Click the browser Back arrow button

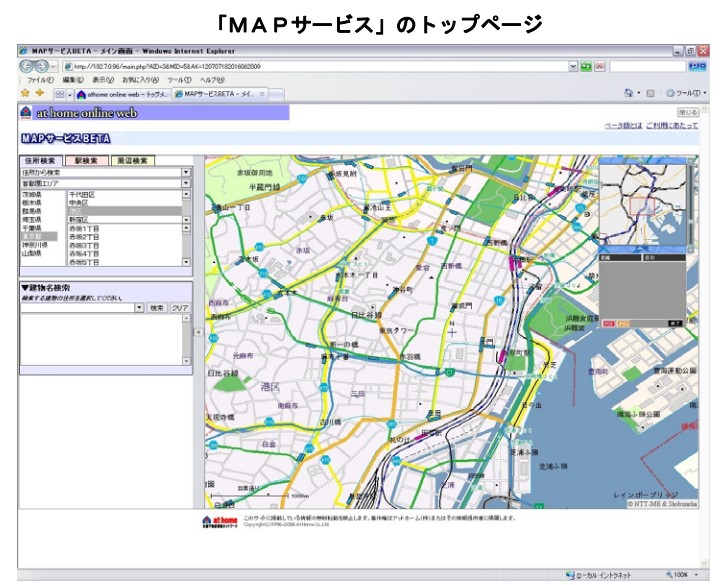pyautogui.click(x=26, y=66)
